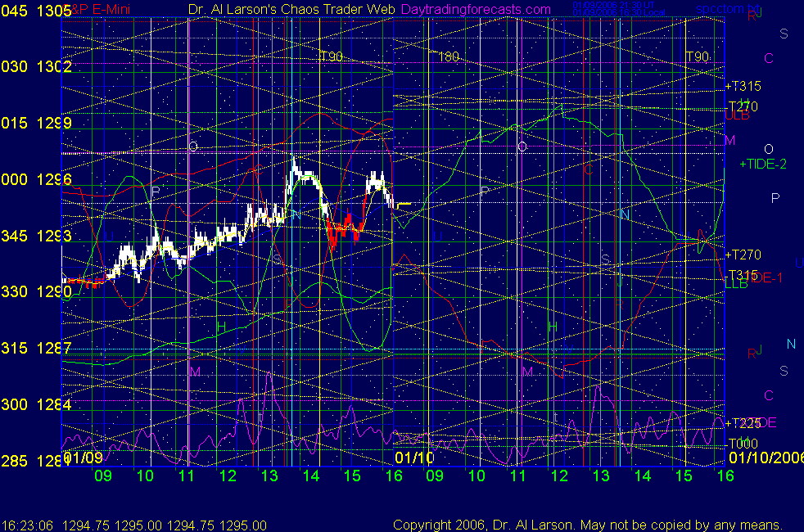Viewport: 804px width, 532px height.
Task: Click the "01/10" date marker on the chart
Action: pyautogui.click(x=414, y=458)
